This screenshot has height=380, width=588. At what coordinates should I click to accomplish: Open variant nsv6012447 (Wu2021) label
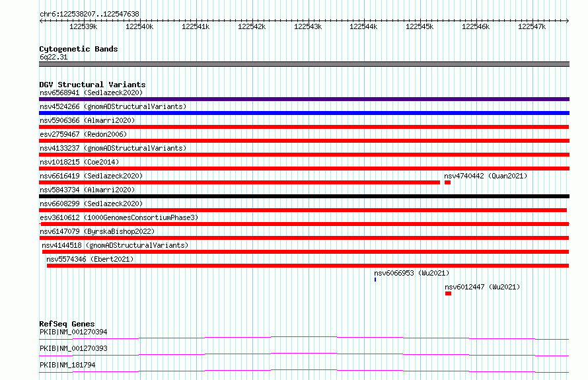482,287
